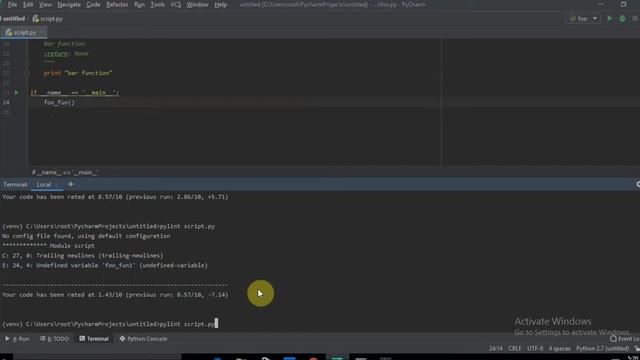640x360 pixels.
Task: Open the Code menu
Action: 93,4
